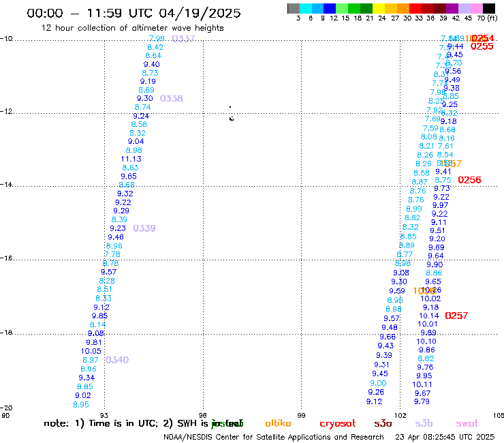Click the gray 3 ft legend swatch

coord(294,8)
